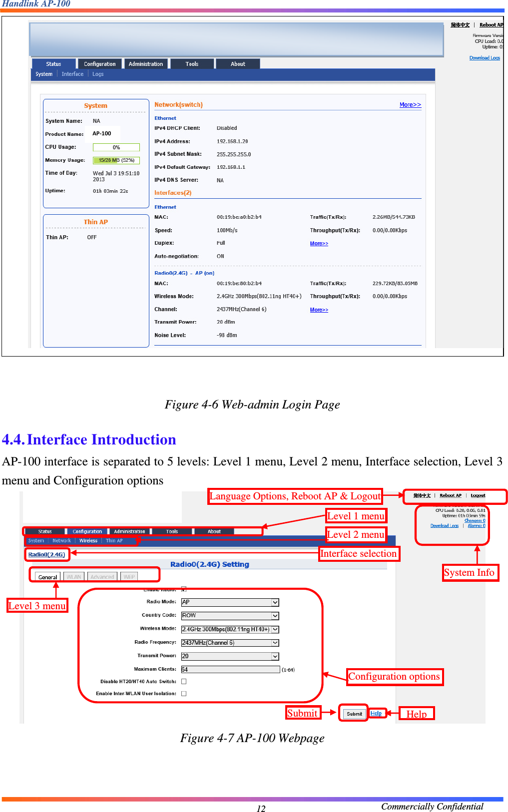
Task: Click Download Logs link in Figure 4-7 screenshot
Action: pyautogui.click(x=445, y=525)
